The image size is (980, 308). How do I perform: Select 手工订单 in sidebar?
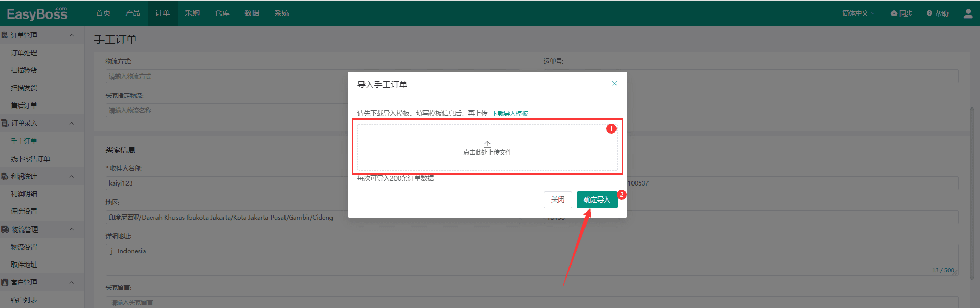pos(24,141)
